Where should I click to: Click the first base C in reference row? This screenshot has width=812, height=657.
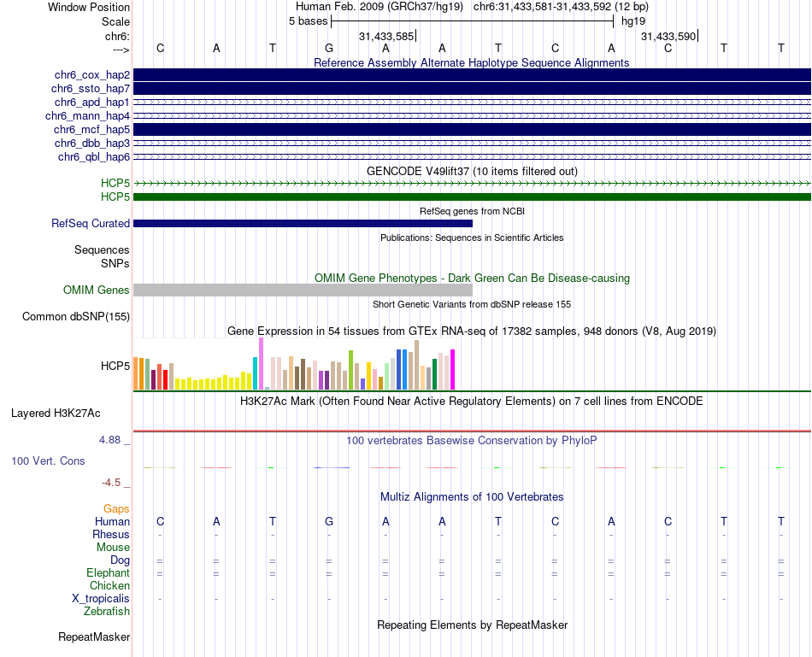coord(160,48)
